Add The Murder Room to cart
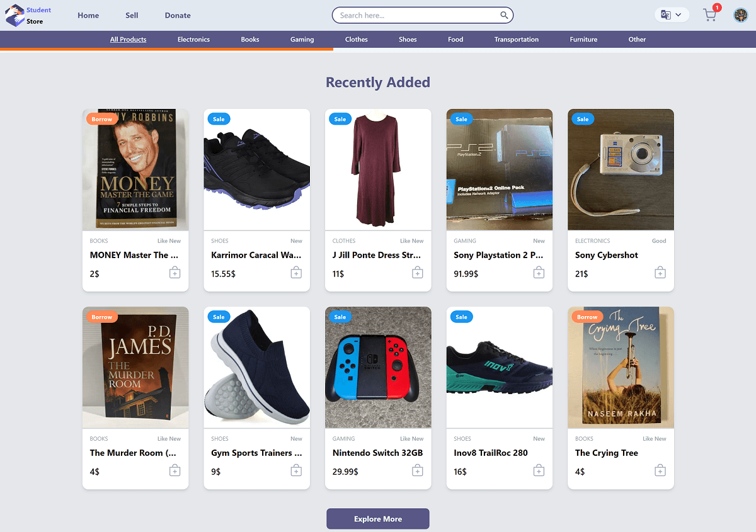 [175, 470]
